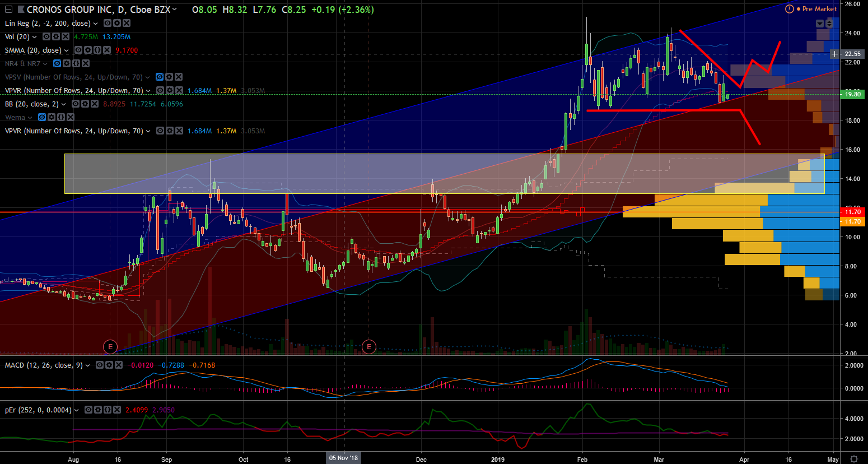Remove the MACD indicator pane
Image resolution: width=868 pixels, height=464 pixels.
118,365
